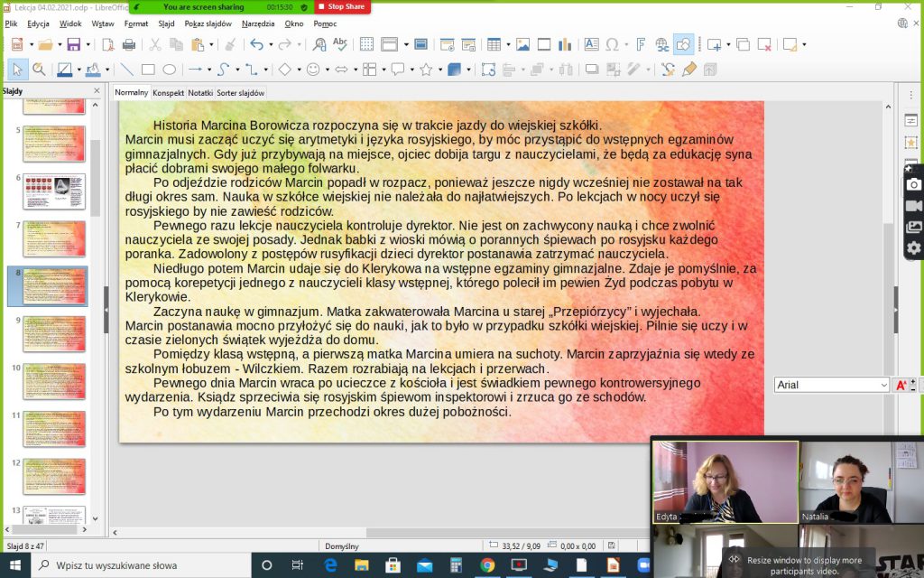This screenshot has width=924, height=578.
Task: Click the Insert Image icon
Action: [x=522, y=44]
